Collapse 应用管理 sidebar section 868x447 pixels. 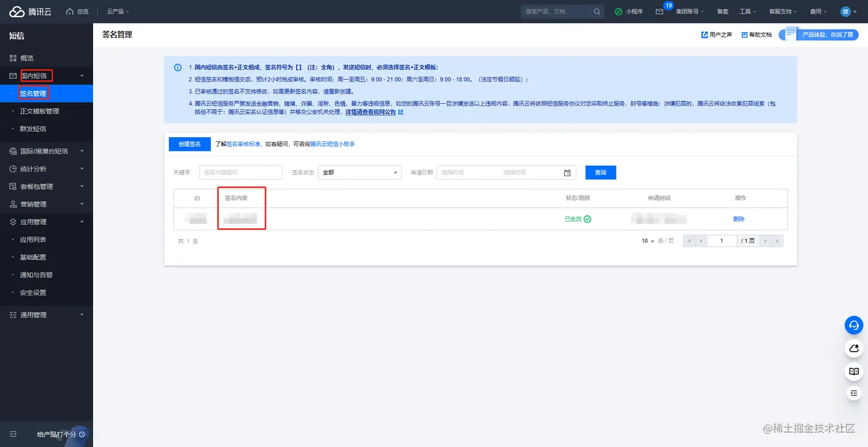point(46,222)
